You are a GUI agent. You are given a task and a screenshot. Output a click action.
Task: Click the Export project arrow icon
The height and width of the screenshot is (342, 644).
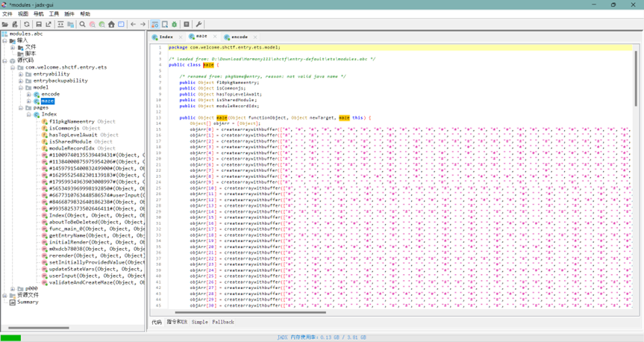(49, 24)
